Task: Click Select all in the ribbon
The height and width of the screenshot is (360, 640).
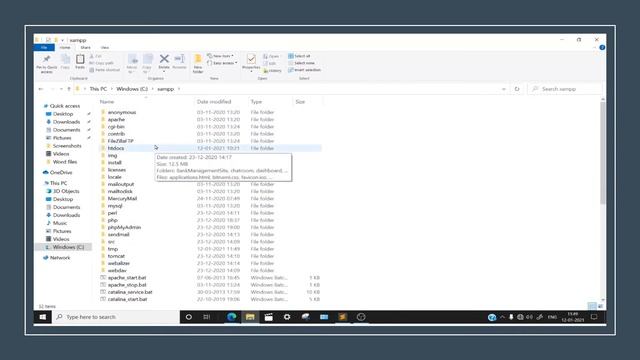Action: point(299,56)
